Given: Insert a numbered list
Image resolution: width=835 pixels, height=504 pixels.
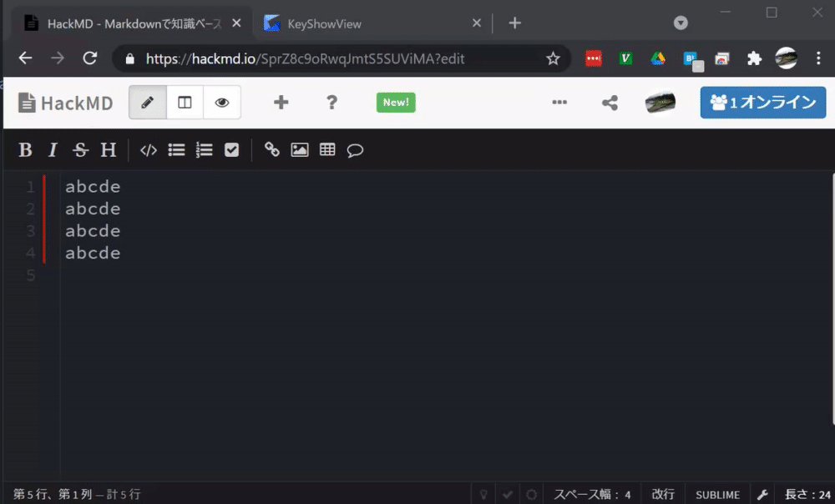Looking at the screenshot, I should [x=203, y=150].
